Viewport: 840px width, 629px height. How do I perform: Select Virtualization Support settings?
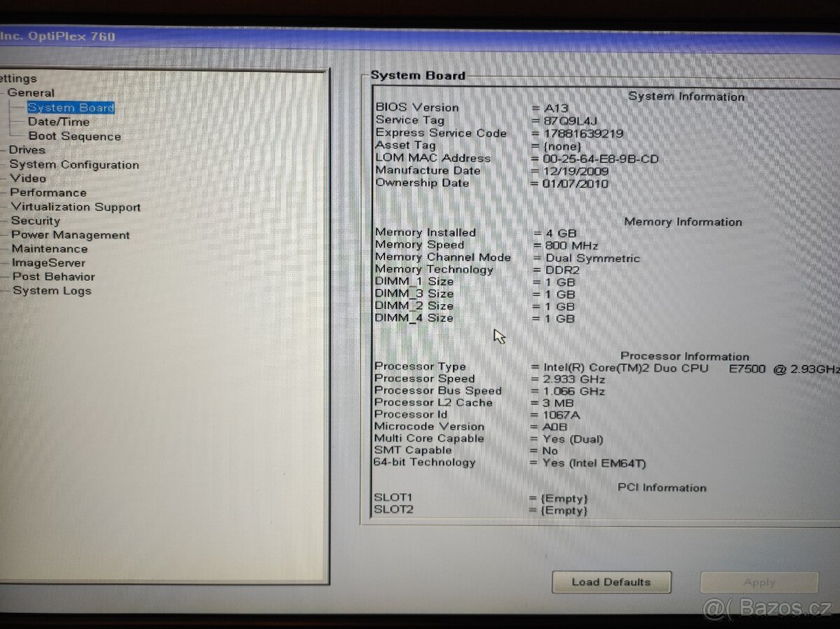pyautogui.click(x=76, y=207)
